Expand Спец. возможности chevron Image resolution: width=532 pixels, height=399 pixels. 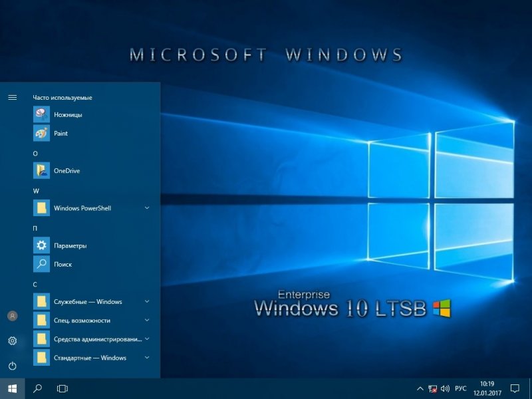click(147, 320)
